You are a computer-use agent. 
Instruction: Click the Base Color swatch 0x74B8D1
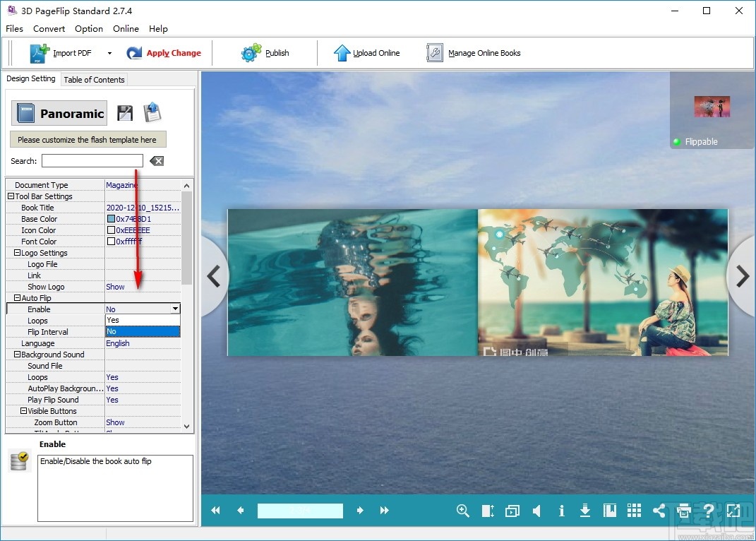[111, 219]
